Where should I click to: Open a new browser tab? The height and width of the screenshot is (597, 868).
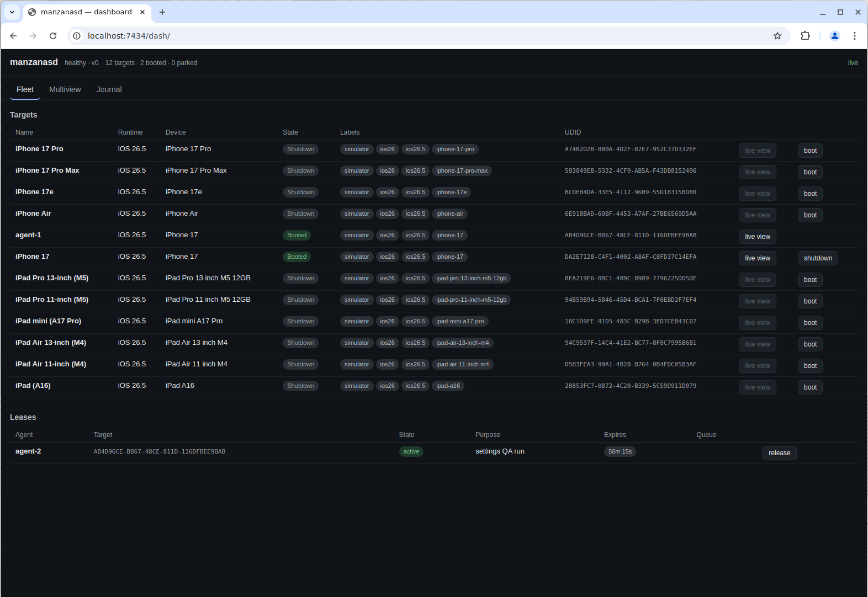162,12
